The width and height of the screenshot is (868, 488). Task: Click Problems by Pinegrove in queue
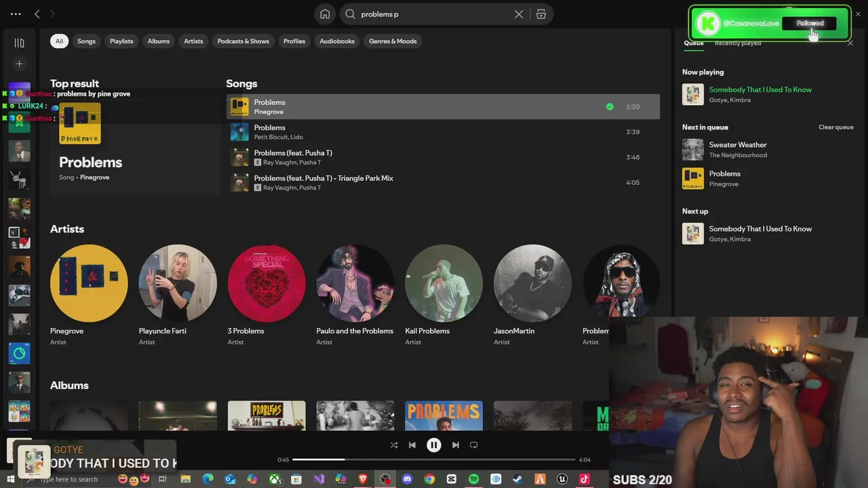click(x=768, y=178)
